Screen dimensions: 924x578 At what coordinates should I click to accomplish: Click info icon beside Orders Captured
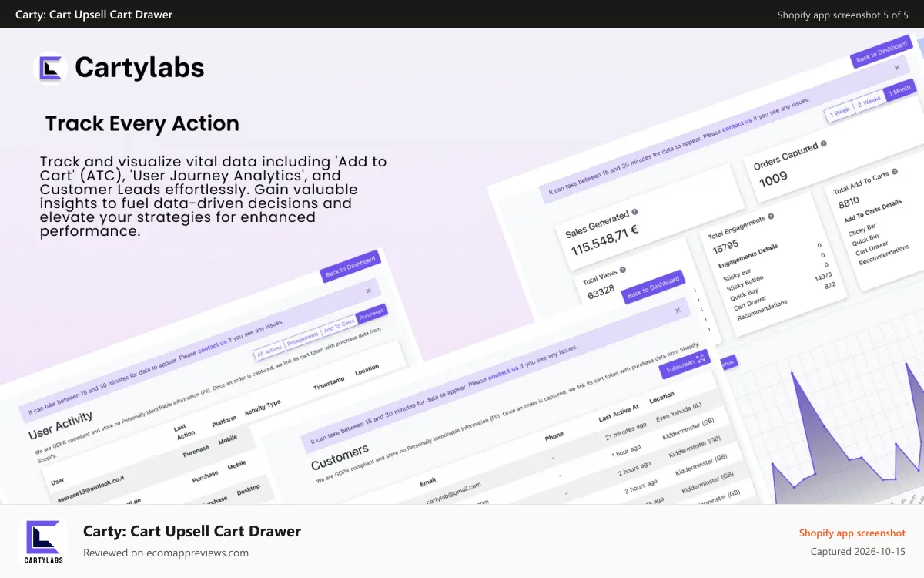[823, 143]
